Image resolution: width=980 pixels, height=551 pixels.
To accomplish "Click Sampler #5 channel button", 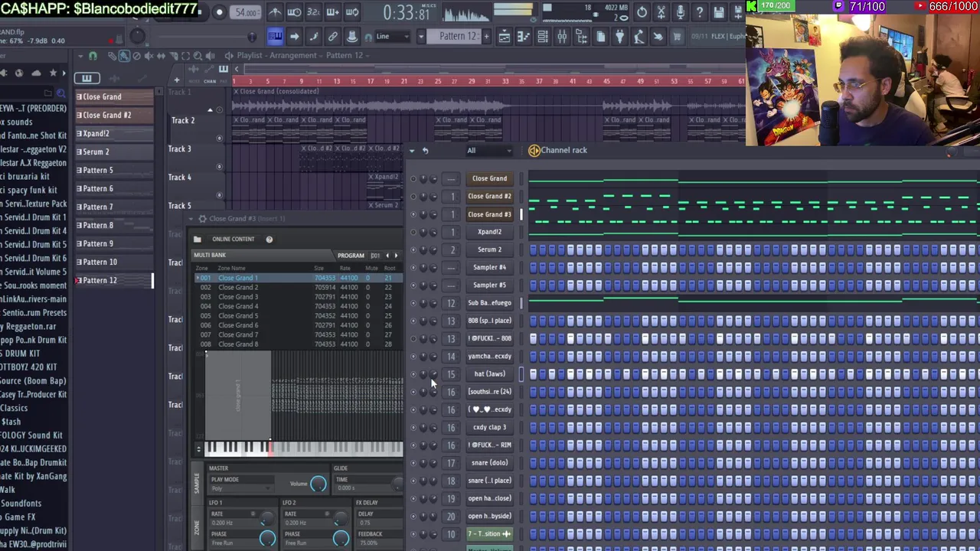I will [489, 285].
